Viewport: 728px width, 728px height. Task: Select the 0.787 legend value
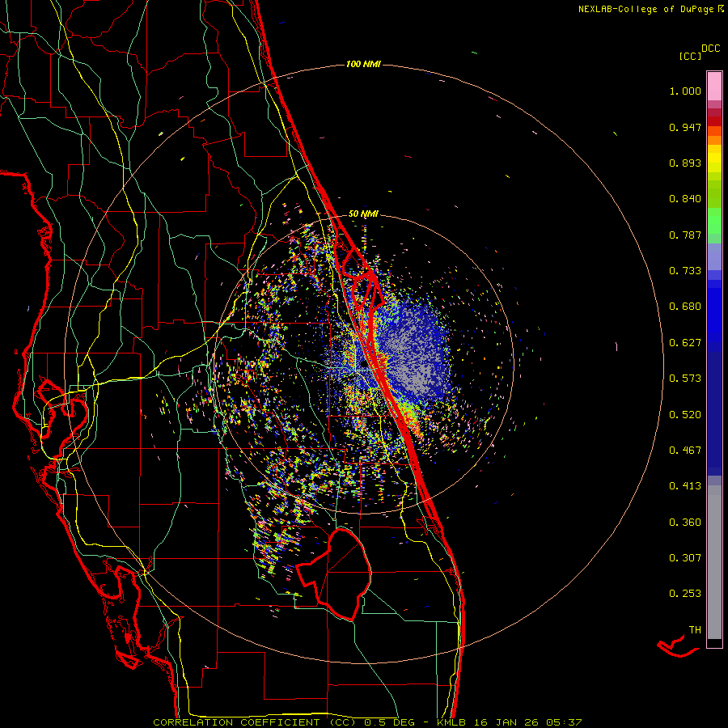(x=685, y=235)
